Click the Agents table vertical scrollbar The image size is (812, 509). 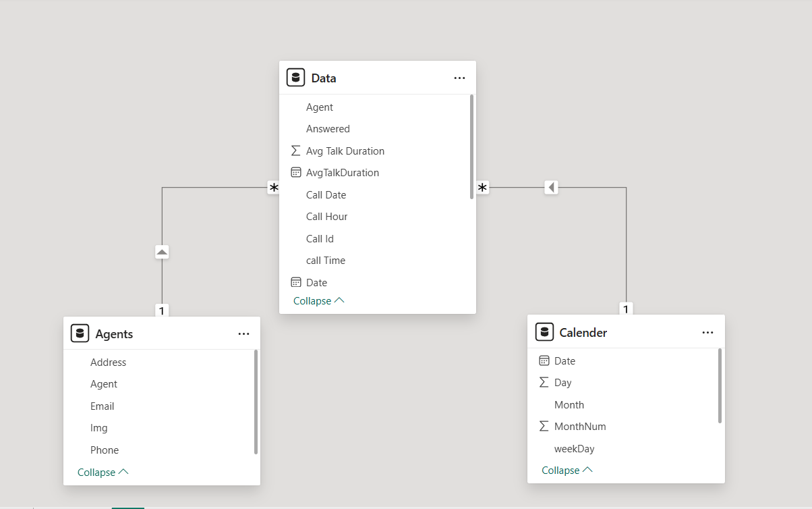256,401
